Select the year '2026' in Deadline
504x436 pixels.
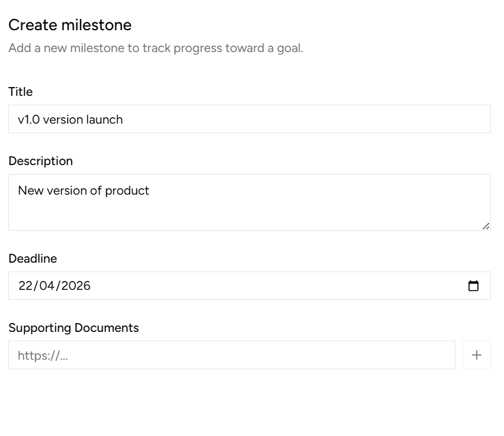coord(76,286)
